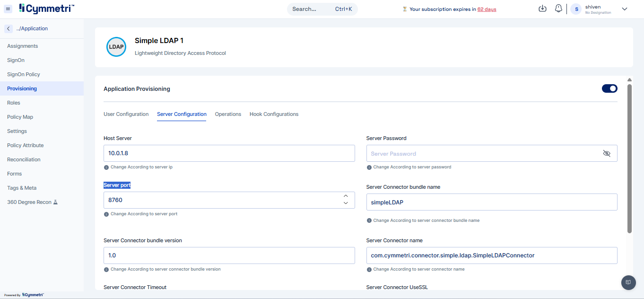
Task: Click the Server Password field
Action: coord(492,153)
